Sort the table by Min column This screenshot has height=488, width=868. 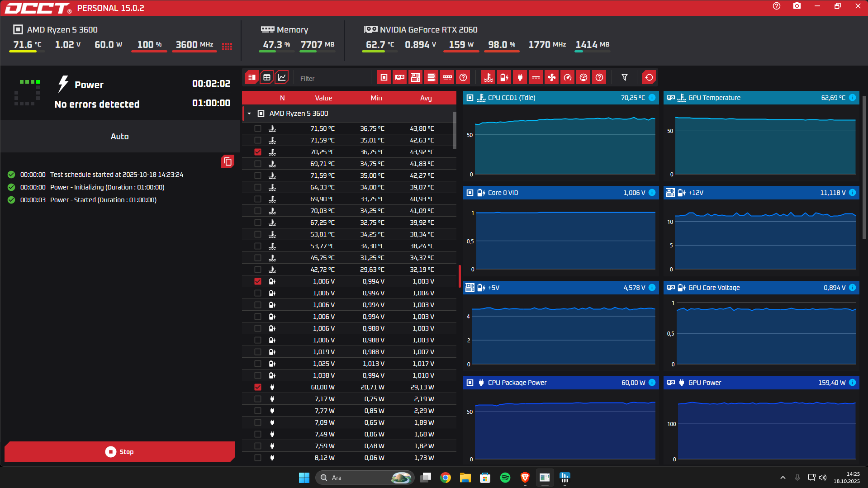(376, 98)
